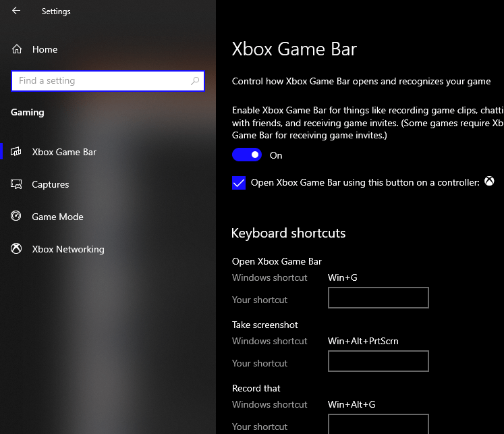Open the Game Mode settings page
Viewport: 504px width, 434px height.
tap(108, 217)
